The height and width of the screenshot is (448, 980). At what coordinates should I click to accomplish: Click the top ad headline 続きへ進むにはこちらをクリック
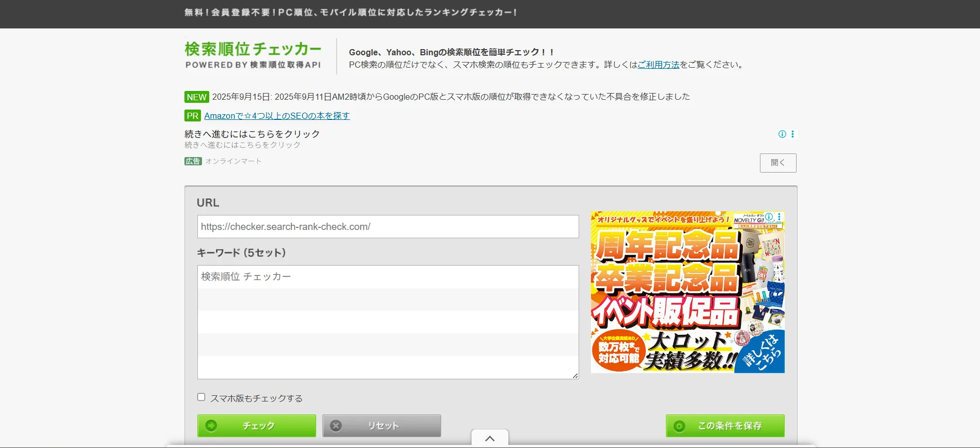click(x=252, y=134)
